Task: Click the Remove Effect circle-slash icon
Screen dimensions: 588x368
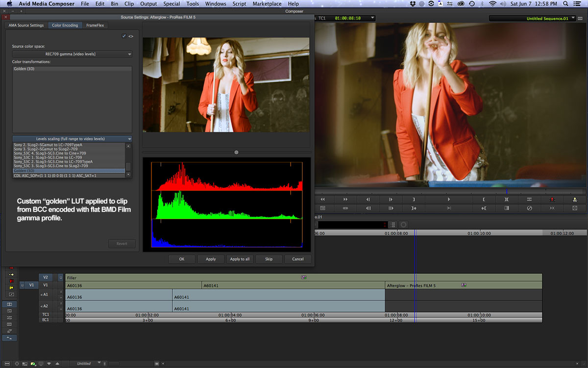Action: (530, 208)
